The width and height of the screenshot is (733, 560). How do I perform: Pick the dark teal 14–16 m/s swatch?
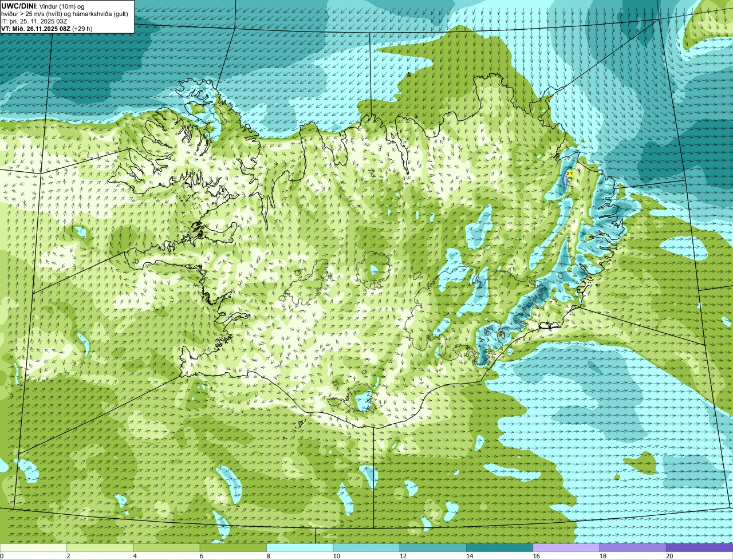tap(499, 547)
